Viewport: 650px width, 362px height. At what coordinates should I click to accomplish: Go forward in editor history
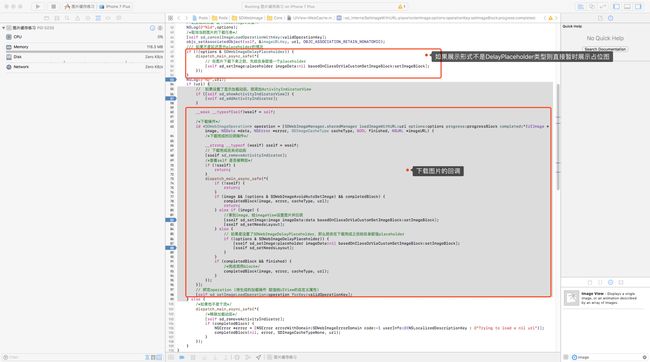click(186, 18)
